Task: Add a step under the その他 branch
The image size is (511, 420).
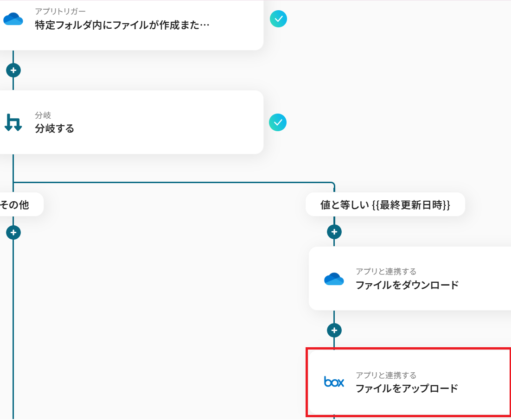Action: (x=13, y=232)
